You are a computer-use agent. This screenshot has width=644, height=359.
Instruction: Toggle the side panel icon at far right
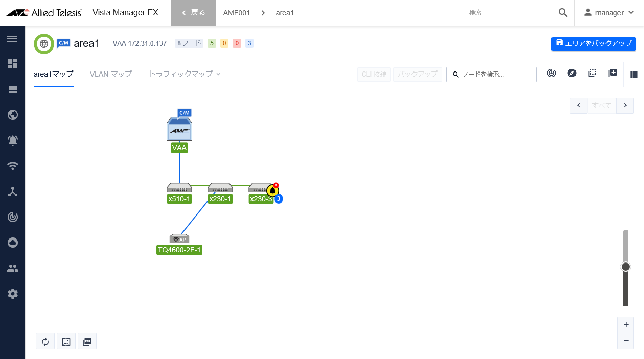634,74
